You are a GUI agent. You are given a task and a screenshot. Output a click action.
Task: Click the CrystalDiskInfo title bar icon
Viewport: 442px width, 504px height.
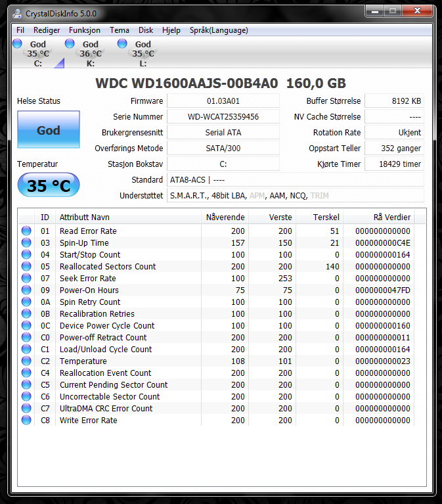(x=17, y=14)
